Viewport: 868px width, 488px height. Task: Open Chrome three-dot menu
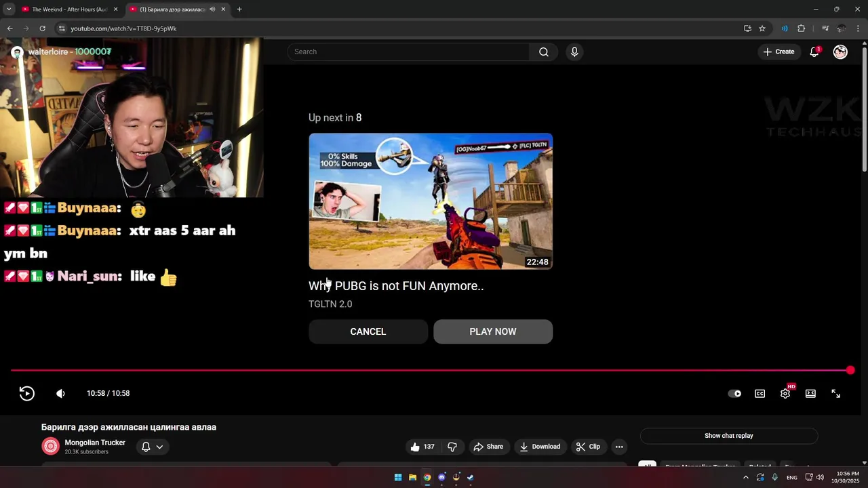point(859,28)
